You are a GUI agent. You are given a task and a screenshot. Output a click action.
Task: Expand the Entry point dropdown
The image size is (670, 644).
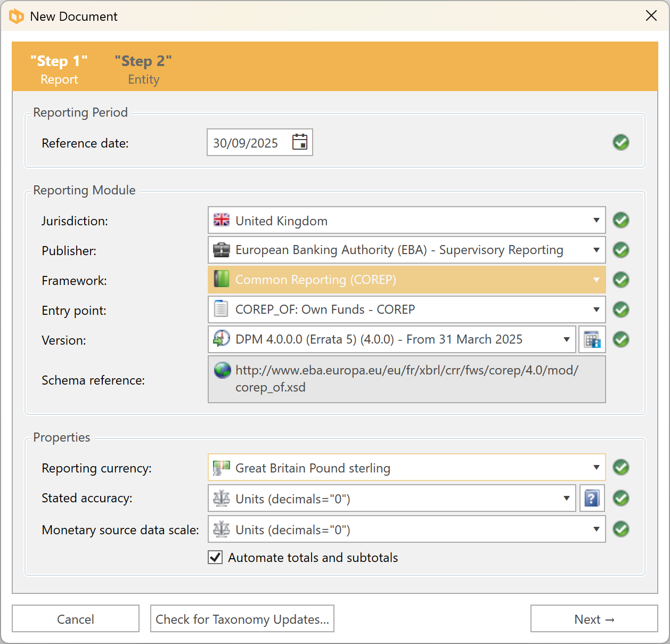pos(596,310)
